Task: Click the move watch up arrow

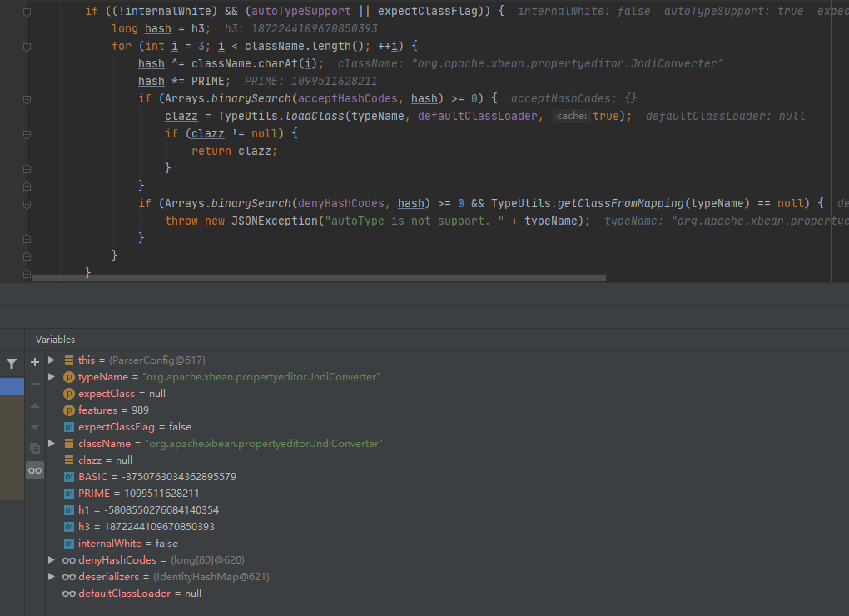Action: click(x=35, y=405)
